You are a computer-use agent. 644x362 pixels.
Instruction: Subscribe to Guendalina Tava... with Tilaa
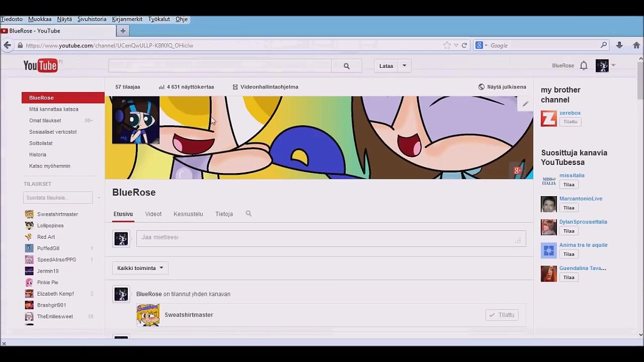(569, 277)
